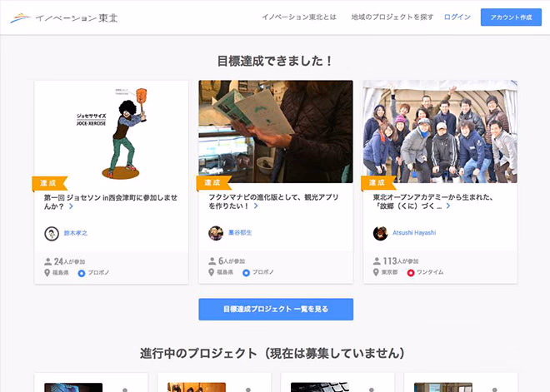Click the イノベーション東北 logo
The image size is (550, 392).
pos(63,17)
